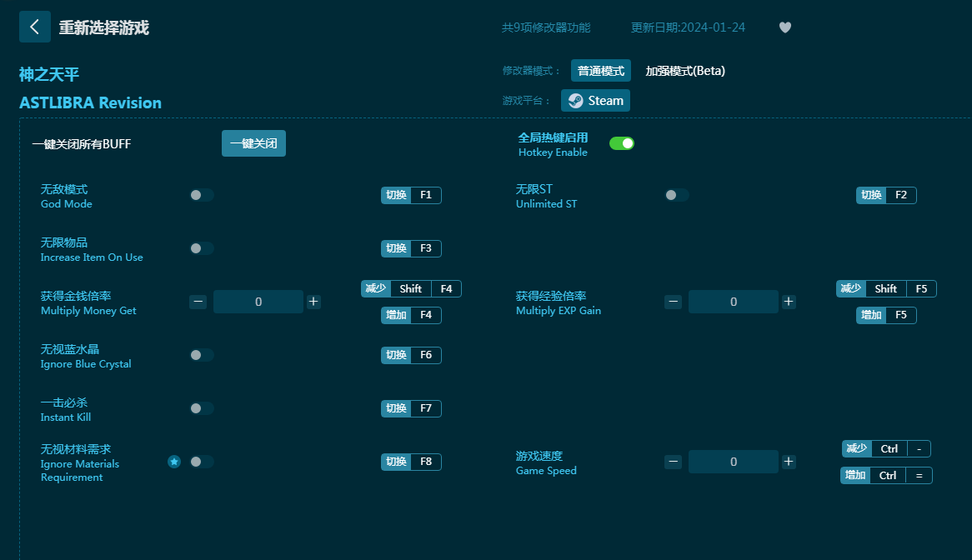972x560 pixels.
Task: Click the F3 hotkey for Increase Item
Action: (411, 248)
